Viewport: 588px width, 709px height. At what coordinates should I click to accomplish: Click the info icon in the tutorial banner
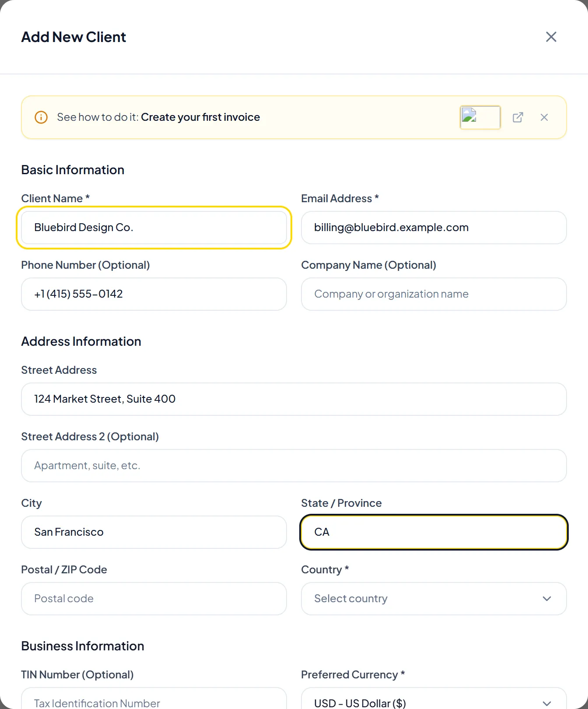41,117
